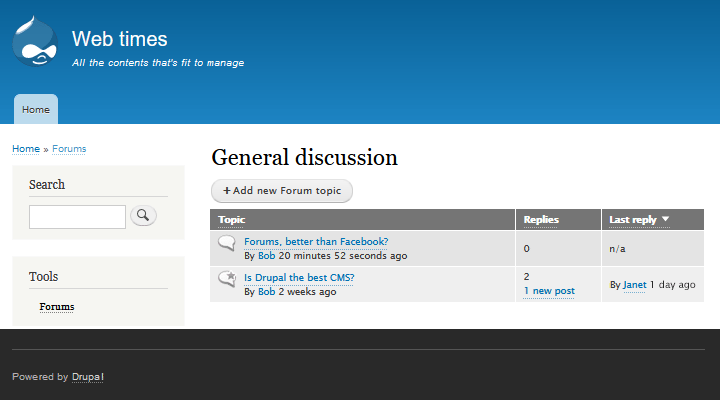The image size is (720, 400).
Task: Select Forums in the Tools menu
Action: click(x=57, y=307)
